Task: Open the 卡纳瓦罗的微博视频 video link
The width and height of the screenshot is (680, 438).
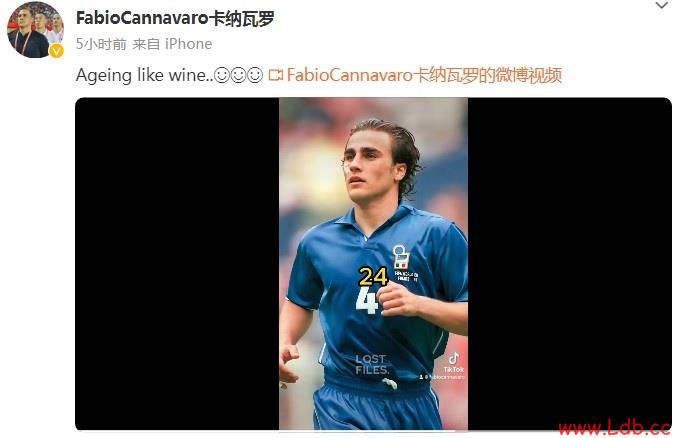Action: [424, 75]
